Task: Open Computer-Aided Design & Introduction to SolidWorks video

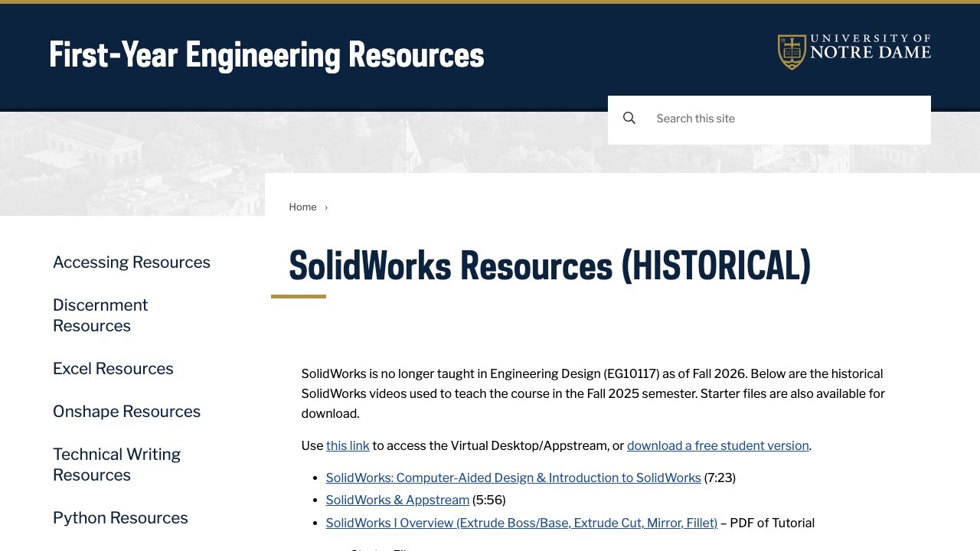Action: tap(513, 478)
